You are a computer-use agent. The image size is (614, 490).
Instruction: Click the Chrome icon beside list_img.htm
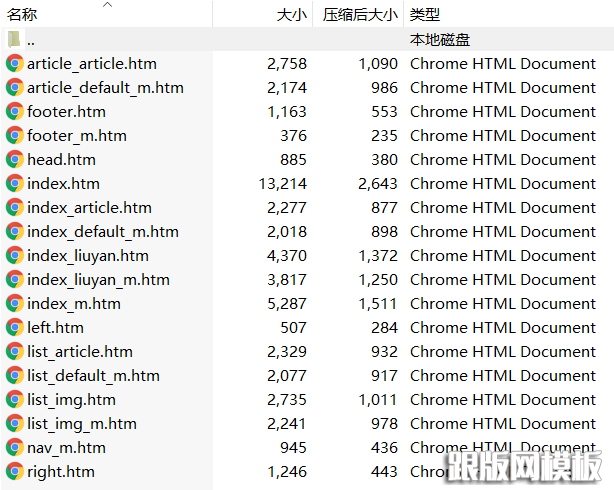15,400
